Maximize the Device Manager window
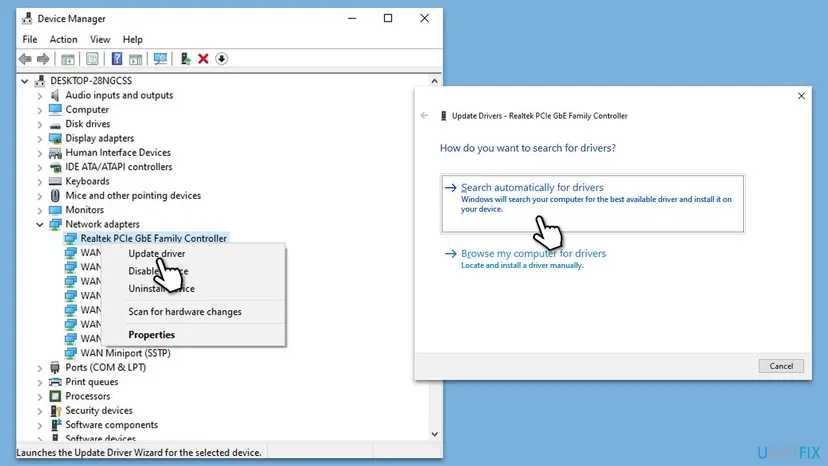 click(x=388, y=18)
